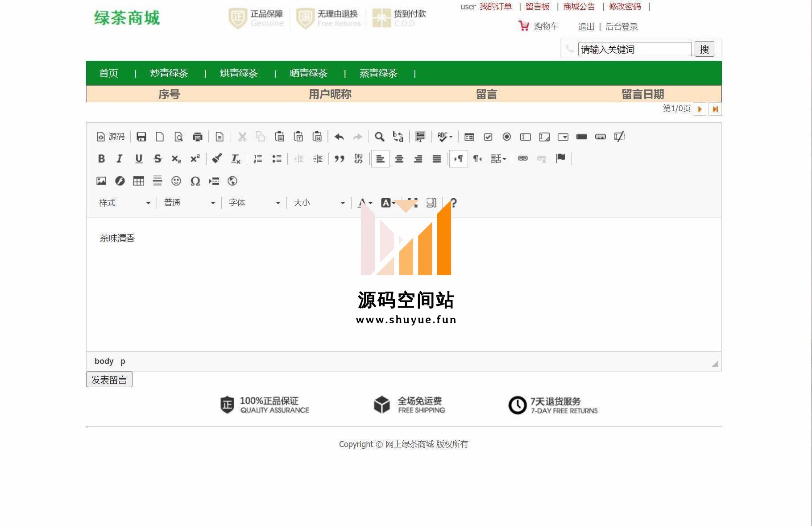Insert a radio button form field

tap(507, 137)
